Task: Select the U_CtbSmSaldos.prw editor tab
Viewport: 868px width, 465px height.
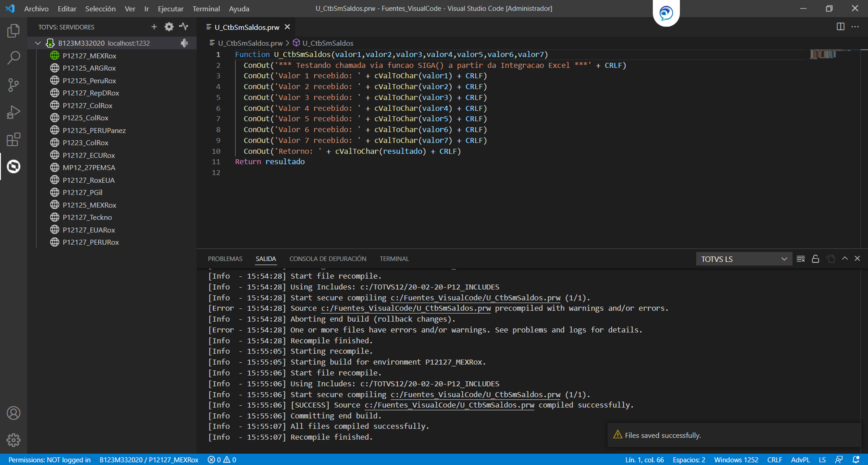Action: tap(247, 27)
